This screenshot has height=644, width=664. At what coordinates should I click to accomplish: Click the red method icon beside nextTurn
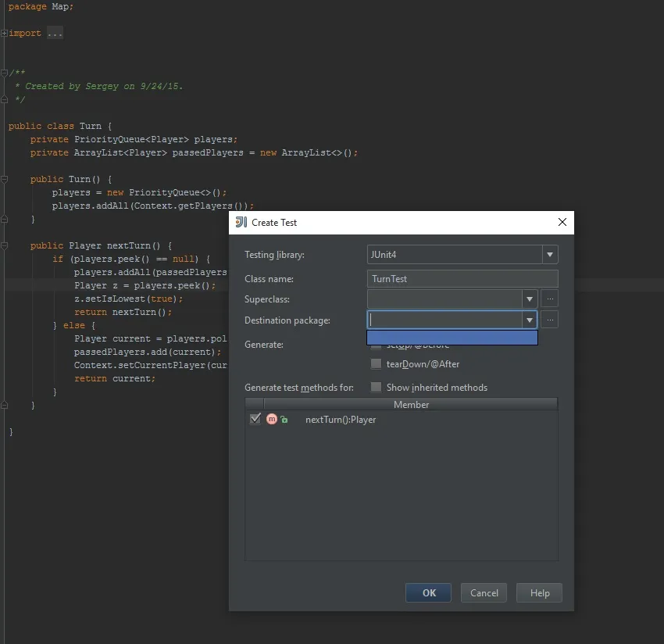tap(272, 420)
